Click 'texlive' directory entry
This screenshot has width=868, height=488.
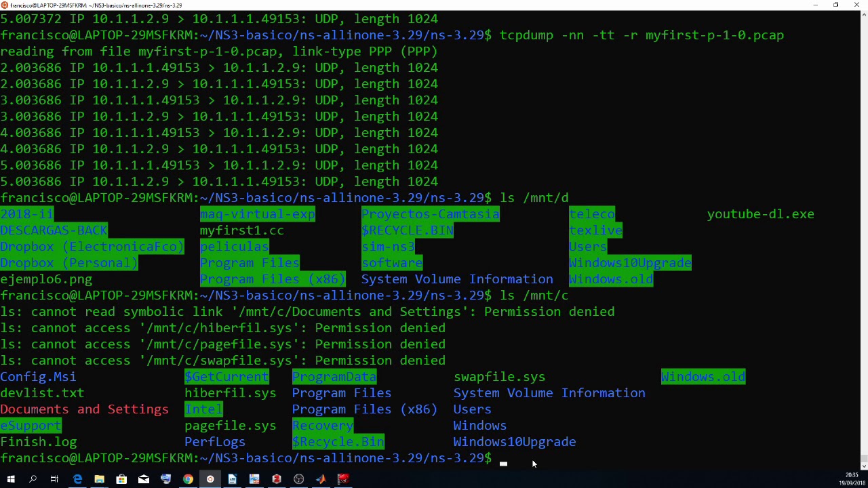click(595, 230)
